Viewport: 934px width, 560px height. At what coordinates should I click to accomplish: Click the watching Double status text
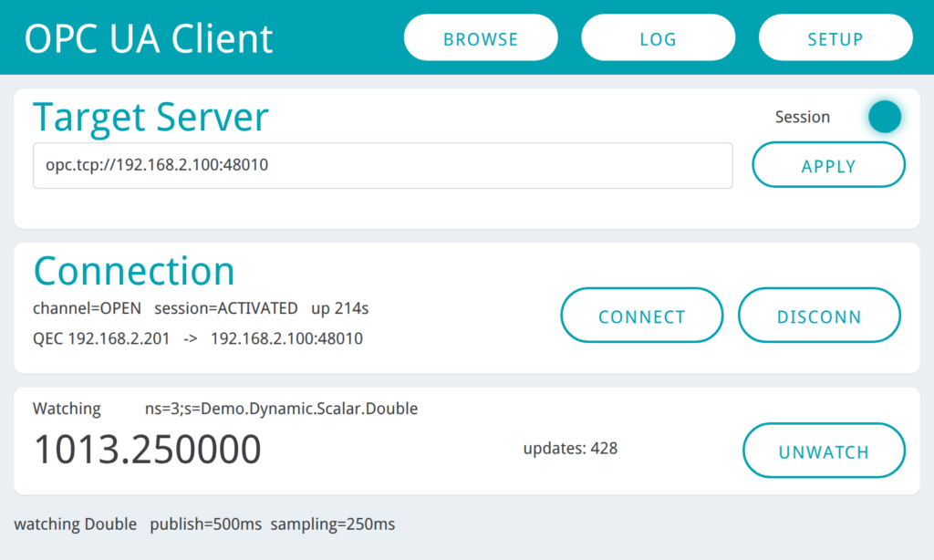point(75,524)
